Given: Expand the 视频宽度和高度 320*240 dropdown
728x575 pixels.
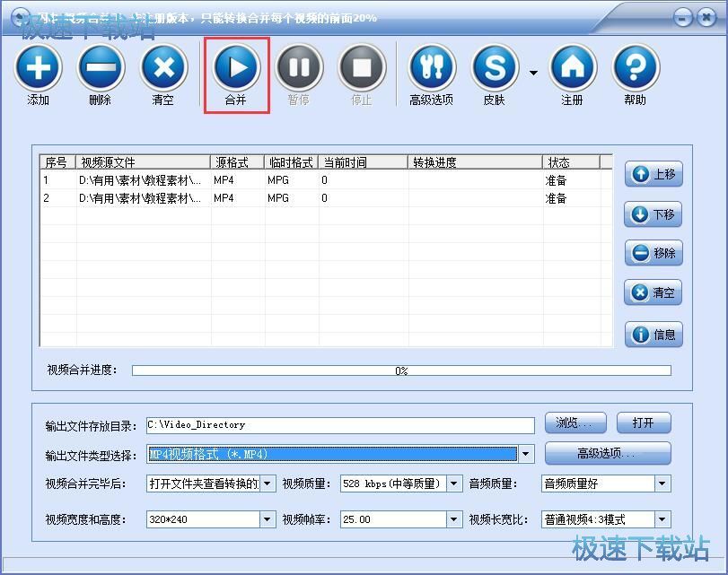Looking at the screenshot, I should tap(268, 519).
